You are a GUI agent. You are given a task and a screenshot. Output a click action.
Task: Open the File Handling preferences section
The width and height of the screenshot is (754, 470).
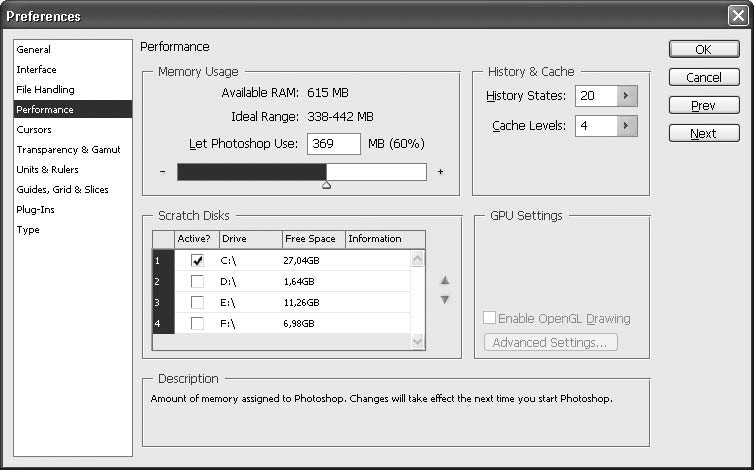45,90
